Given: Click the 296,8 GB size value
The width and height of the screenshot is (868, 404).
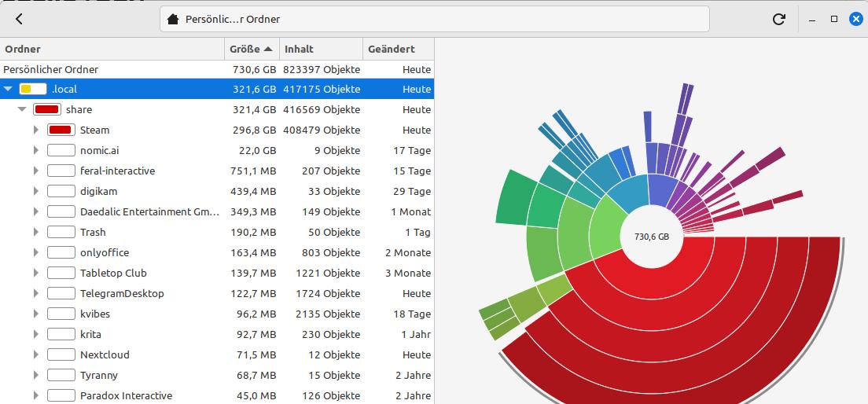Looking at the screenshot, I should coord(254,130).
